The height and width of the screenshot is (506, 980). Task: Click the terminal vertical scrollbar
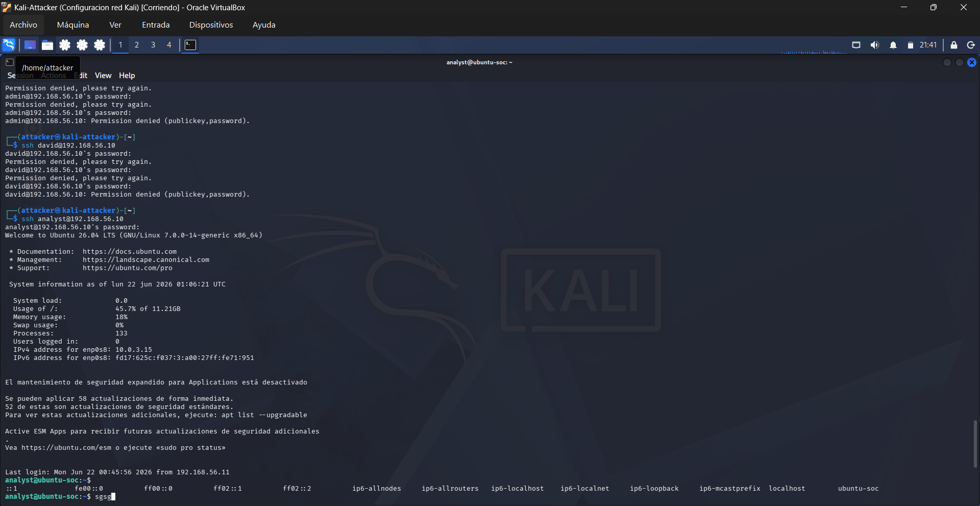975,443
